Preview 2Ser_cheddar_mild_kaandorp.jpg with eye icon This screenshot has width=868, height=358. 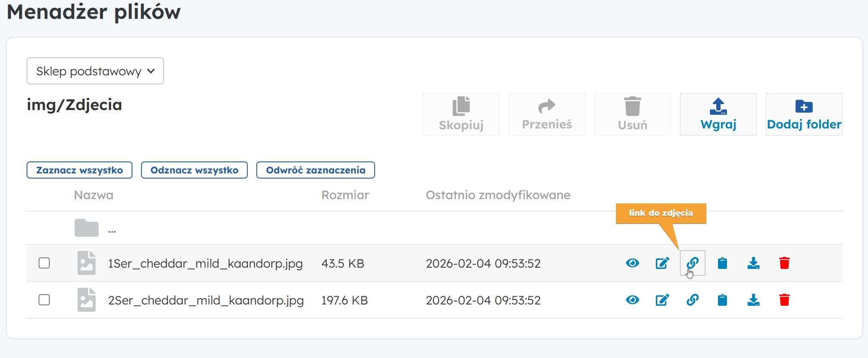632,300
